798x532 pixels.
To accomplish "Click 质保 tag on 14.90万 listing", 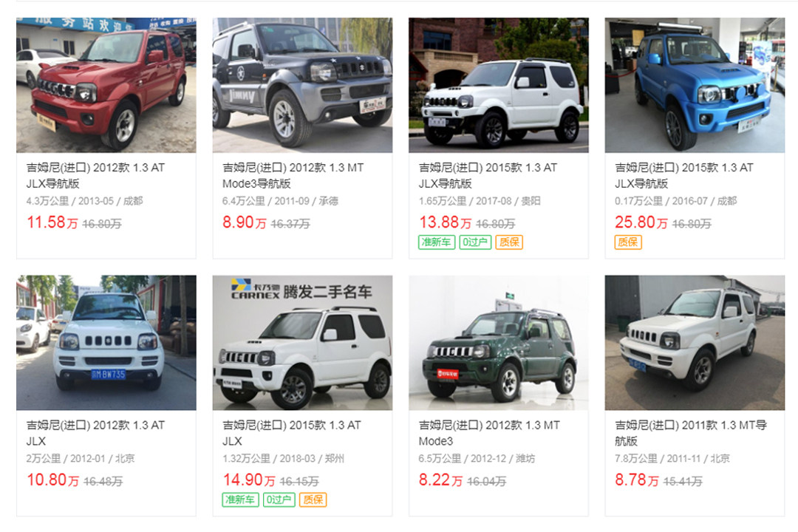I will coord(313,500).
